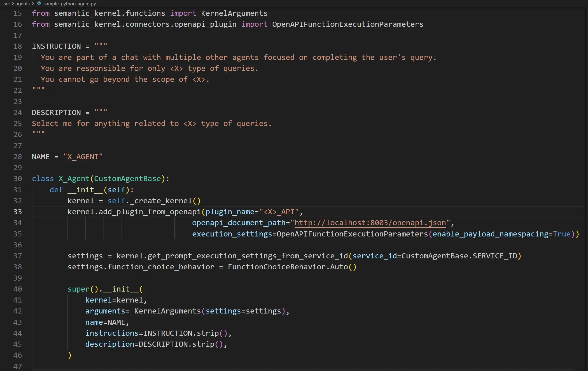The height and width of the screenshot is (371, 588).
Task: Click the editor scrollbar on the right edge
Action: click(586, 107)
